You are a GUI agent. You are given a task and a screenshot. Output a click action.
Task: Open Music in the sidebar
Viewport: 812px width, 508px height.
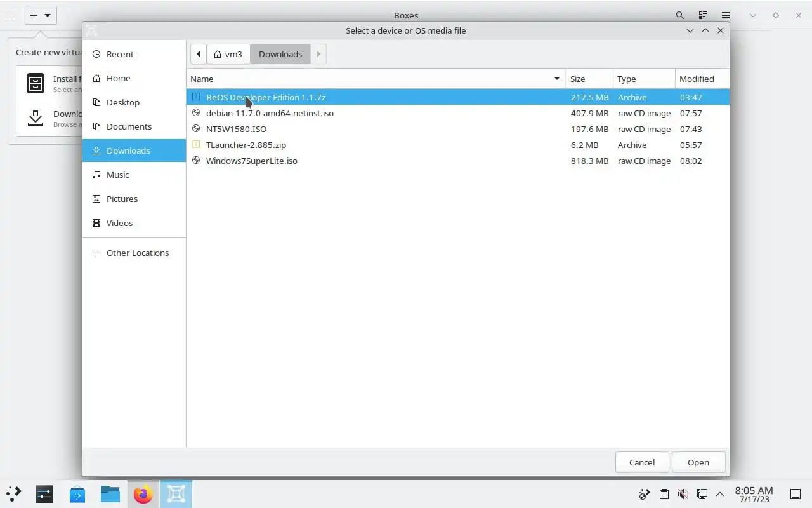coord(134,175)
